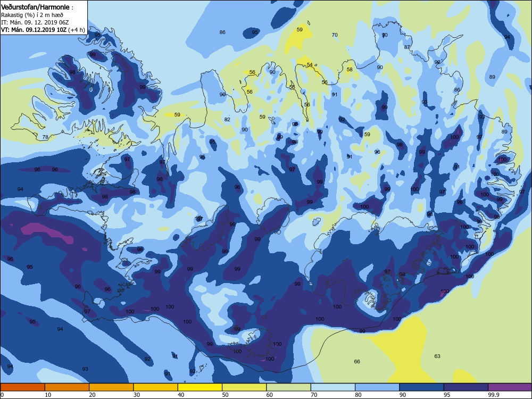This screenshot has width=532, height=399.
Task: Click the 60–70 light green legend swatch
Action: click(x=289, y=387)
